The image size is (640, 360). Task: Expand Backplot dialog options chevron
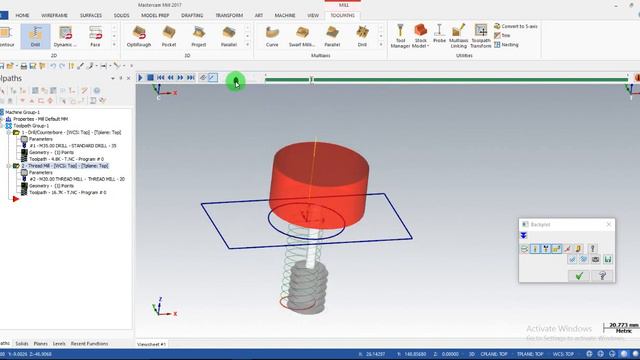(x=524, y=236)
